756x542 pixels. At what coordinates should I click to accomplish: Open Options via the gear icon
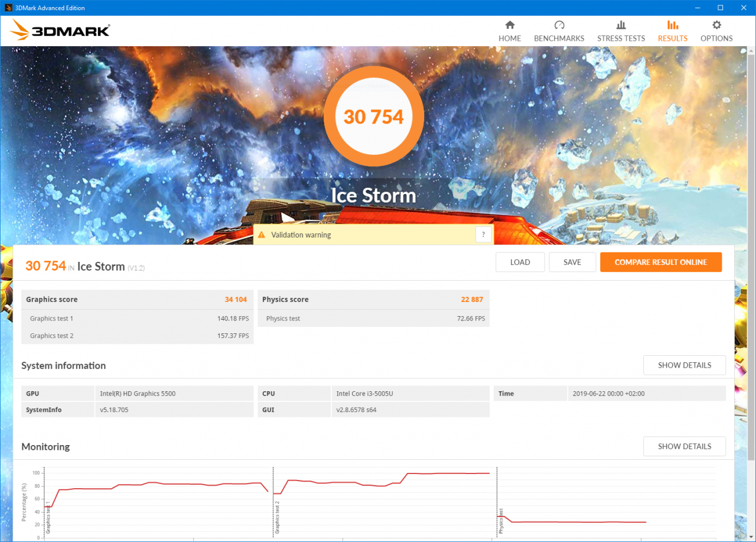716,25
